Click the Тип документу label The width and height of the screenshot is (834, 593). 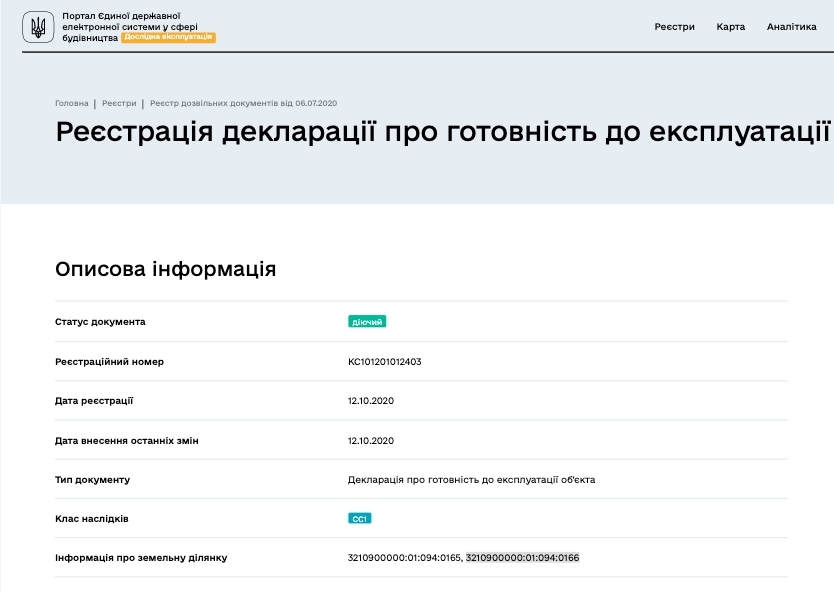click(x=93, y=480)
